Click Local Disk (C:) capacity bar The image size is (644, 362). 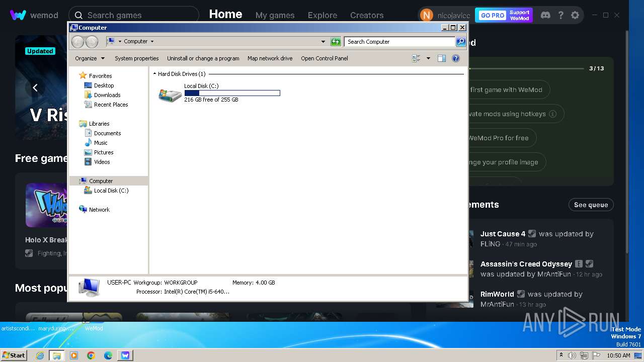pos(232,93)
